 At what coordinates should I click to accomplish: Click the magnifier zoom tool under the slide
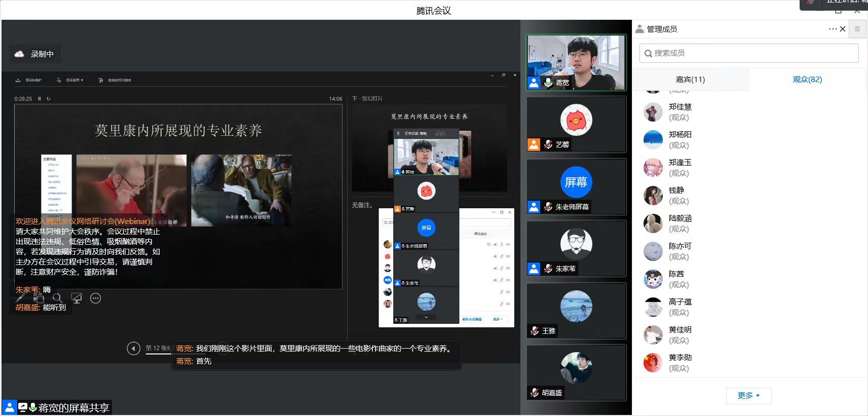click(x=57, y=298)
